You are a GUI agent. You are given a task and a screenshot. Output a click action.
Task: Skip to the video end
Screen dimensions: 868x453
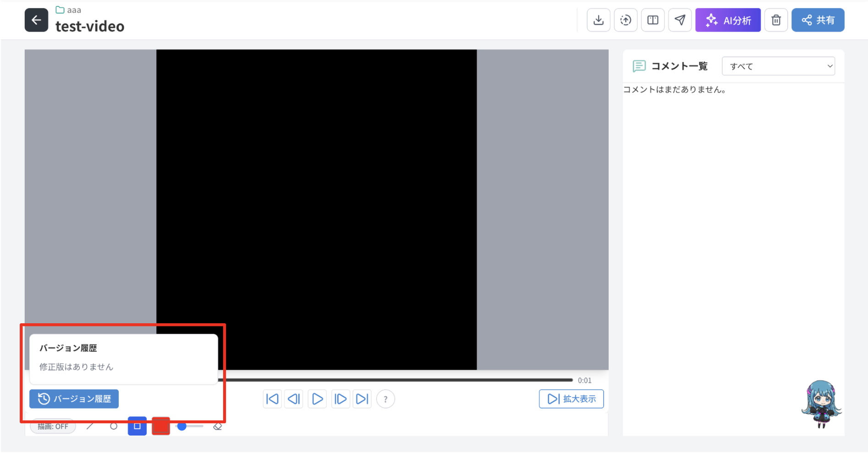pyautogui.click(x=362, y=399)
